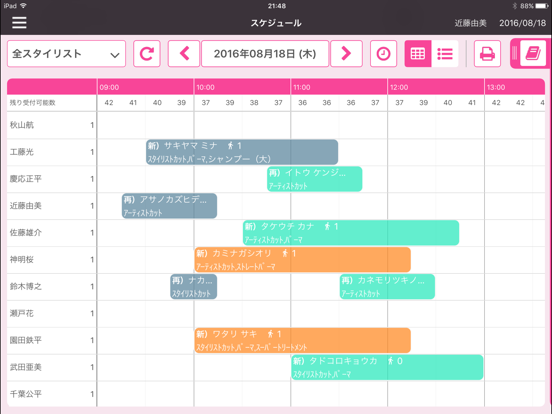Select stylist row 鈴木博之
Image resolution: width=552 pixels, height=414 pixels.
click(x=52, y=287)
